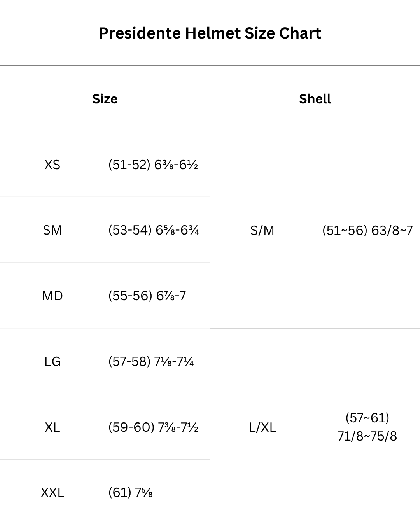
Task: Select the Size column header
Action: [105, 99]
